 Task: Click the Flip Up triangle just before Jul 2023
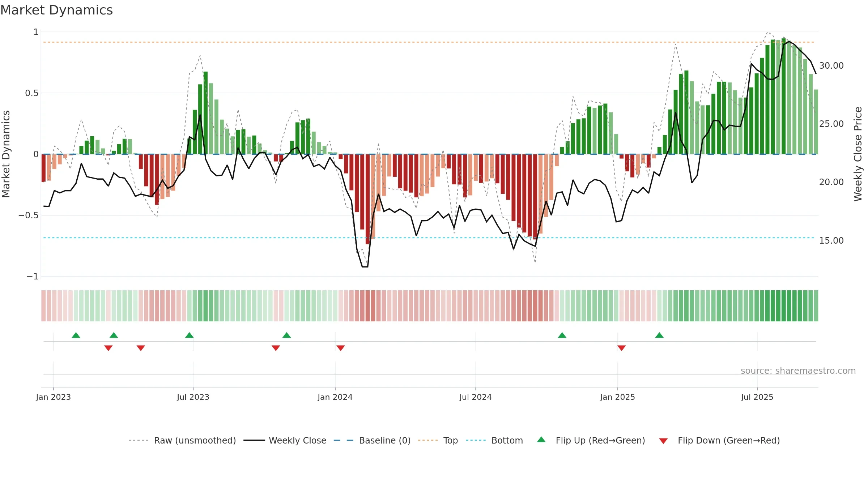click(x=190, y=335)
